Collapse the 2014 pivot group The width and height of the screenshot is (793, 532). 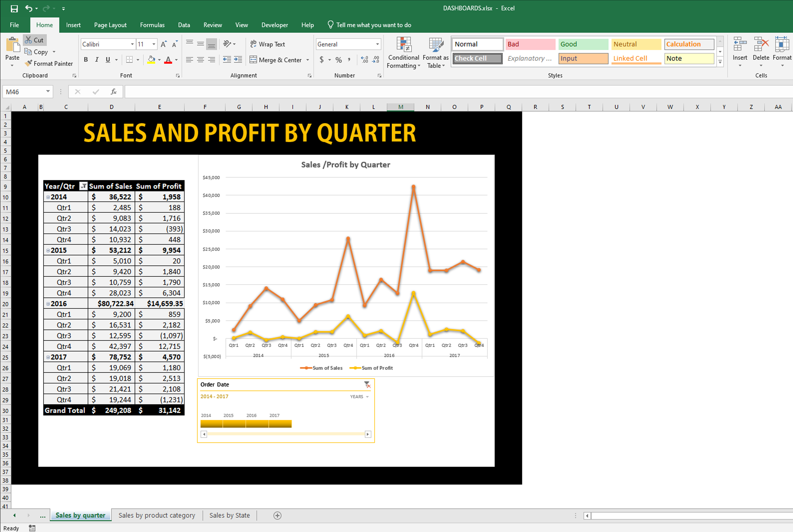48,197
